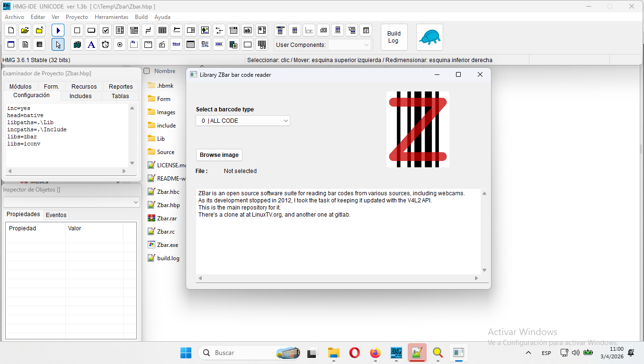Select the Images folder

click(161, 112)
